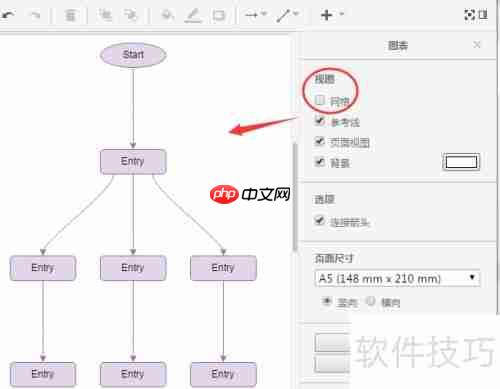Select the Start ellipse node

click(x=133, y=55)
